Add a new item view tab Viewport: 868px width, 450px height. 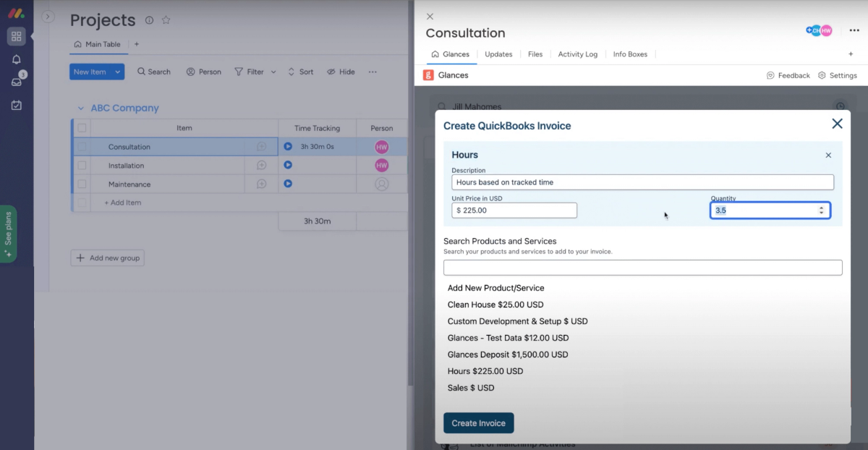851,54
